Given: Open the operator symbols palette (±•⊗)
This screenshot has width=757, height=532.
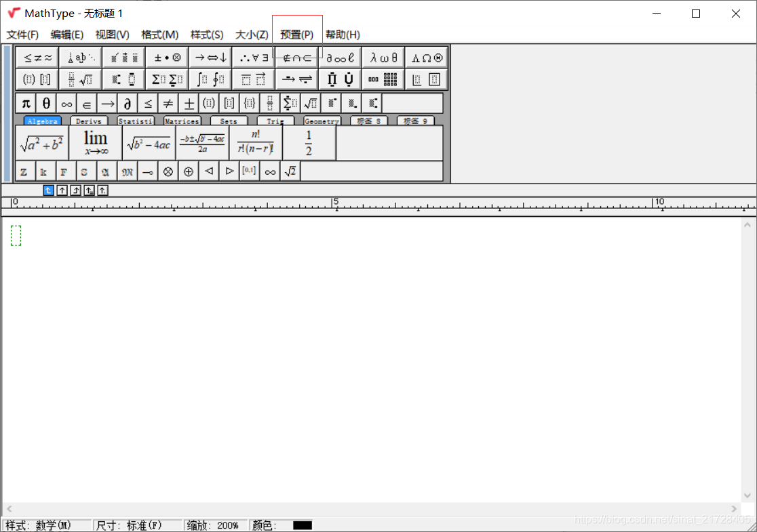Looking at the screenshot, I should 167,58.
